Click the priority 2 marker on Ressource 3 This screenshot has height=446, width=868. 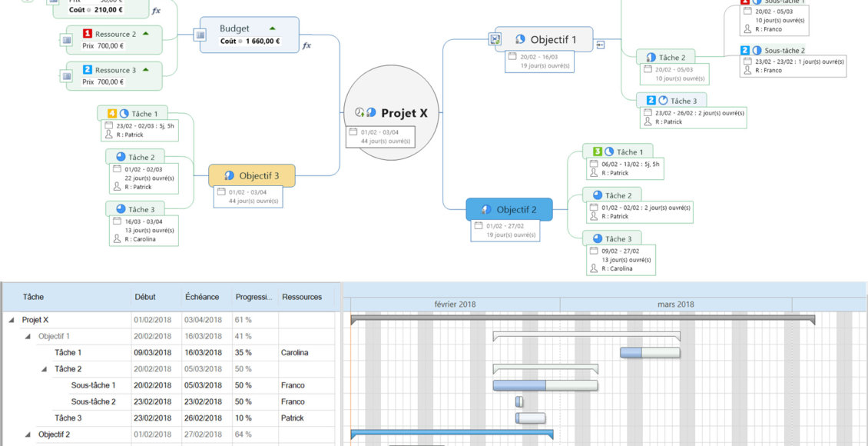pos(88,70)
